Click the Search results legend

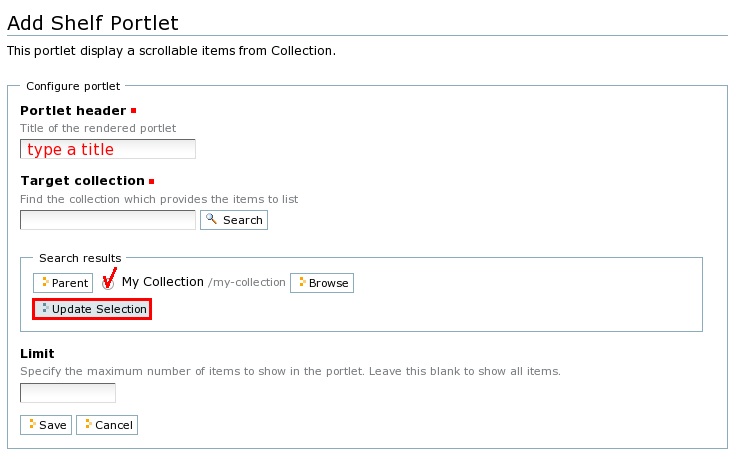tap(80, 258)
